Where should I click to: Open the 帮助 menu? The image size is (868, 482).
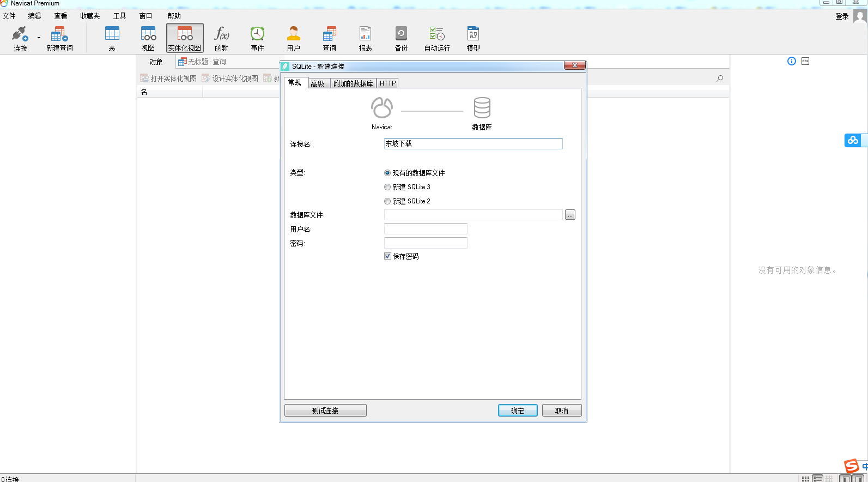[174, 16]
